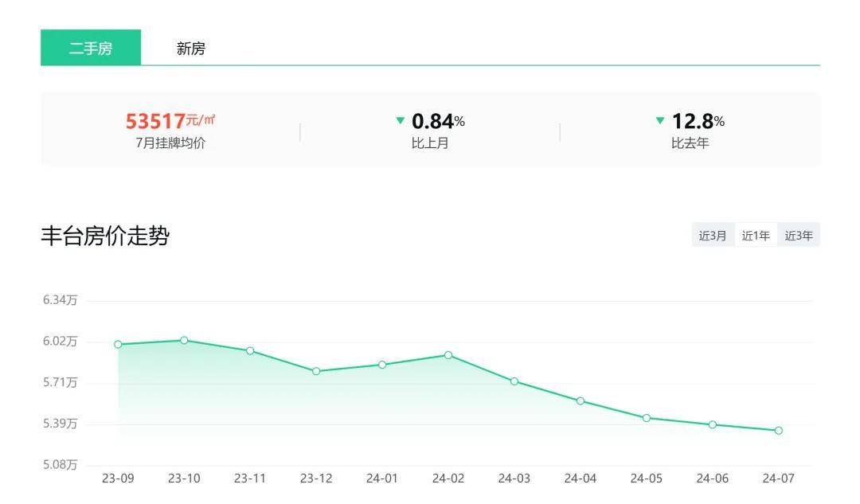Screen dimensions: 860x504
Task: Switch to the 新房 tab
Action: [x=190, y=49]
